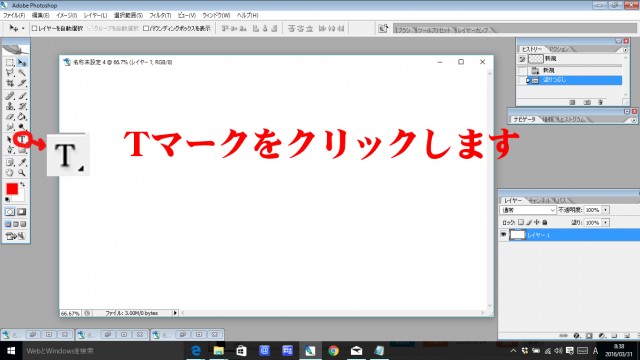Toggle the File Browser icon in options bar
The width and height of the screenshot is (640, 360).
coord(383,28)
